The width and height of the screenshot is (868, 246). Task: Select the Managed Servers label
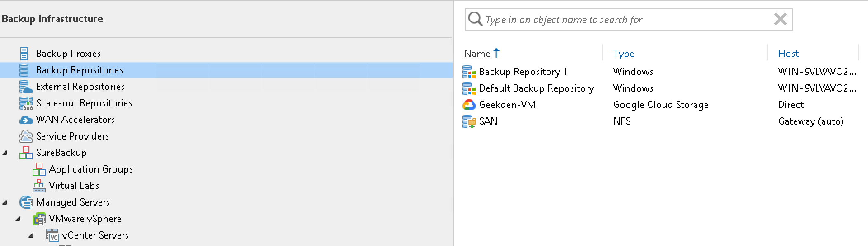[x=73, y=202]
